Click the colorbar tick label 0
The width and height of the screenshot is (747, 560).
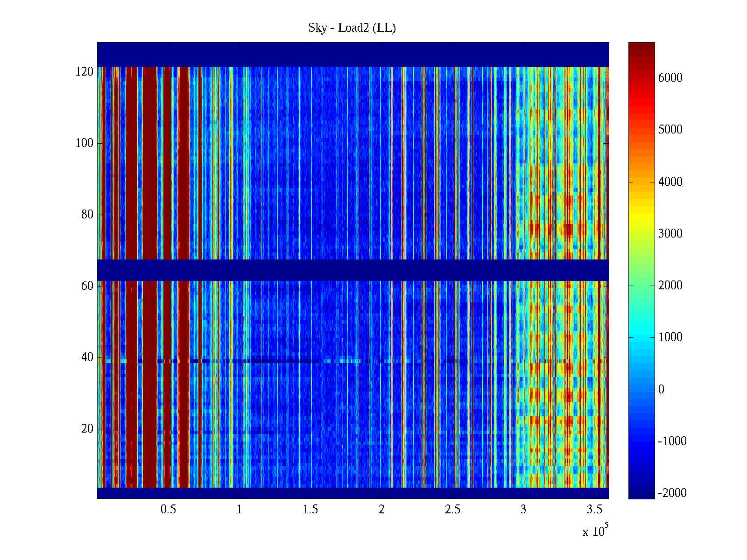pos(661,390)
